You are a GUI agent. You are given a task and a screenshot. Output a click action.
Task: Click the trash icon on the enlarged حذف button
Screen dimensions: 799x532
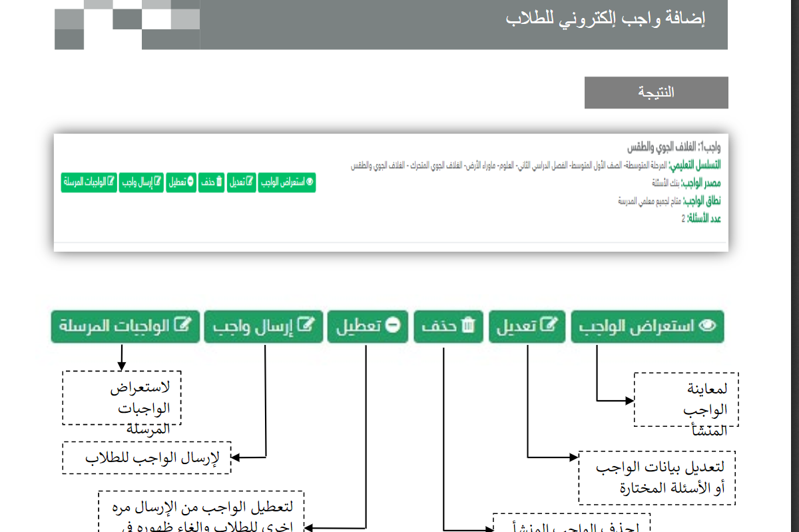tap(469, 325)
